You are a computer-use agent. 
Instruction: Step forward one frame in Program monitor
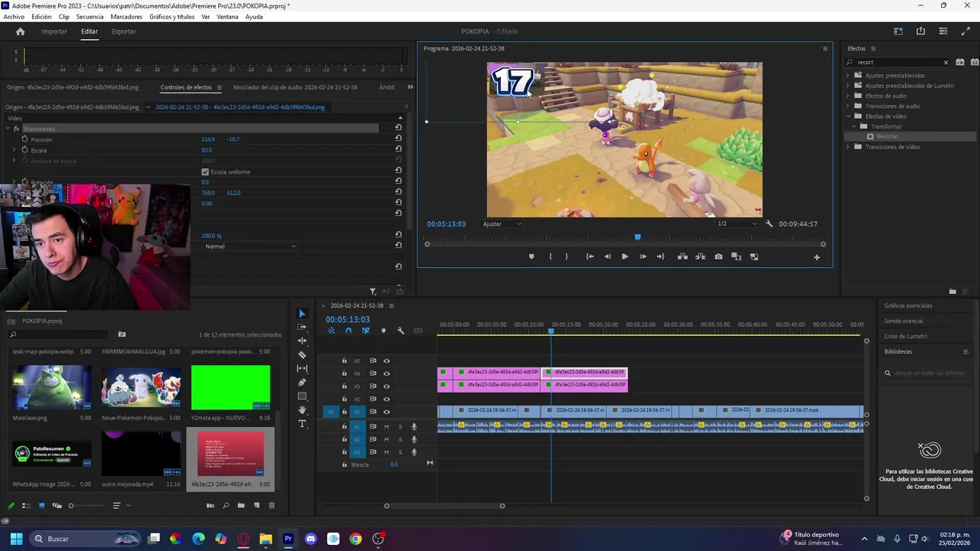click(642, 257)
